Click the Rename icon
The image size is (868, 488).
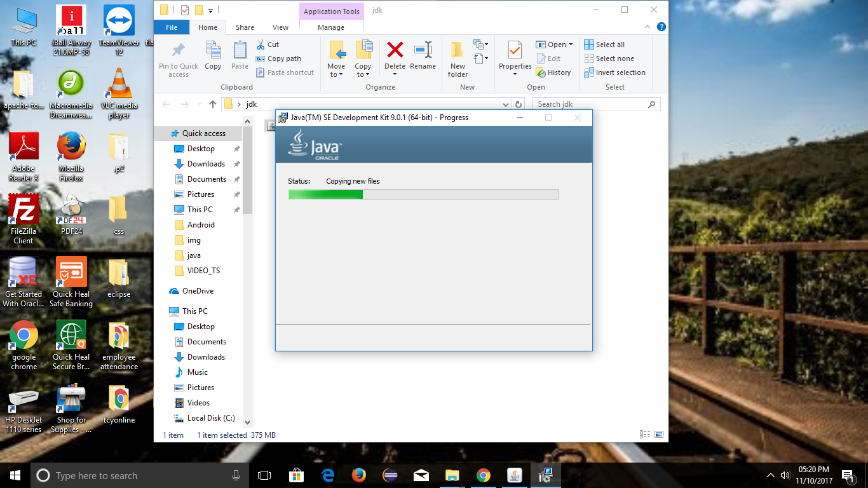[x=423, y=50]
